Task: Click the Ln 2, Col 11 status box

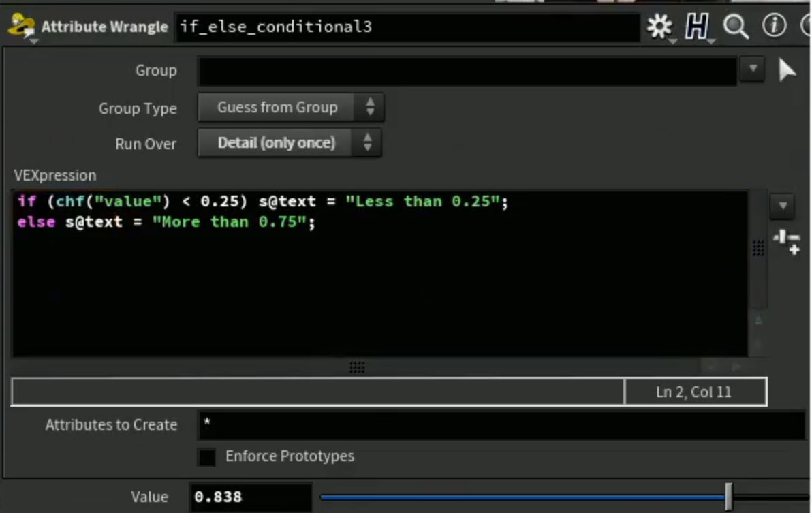Action: (695, 392)
